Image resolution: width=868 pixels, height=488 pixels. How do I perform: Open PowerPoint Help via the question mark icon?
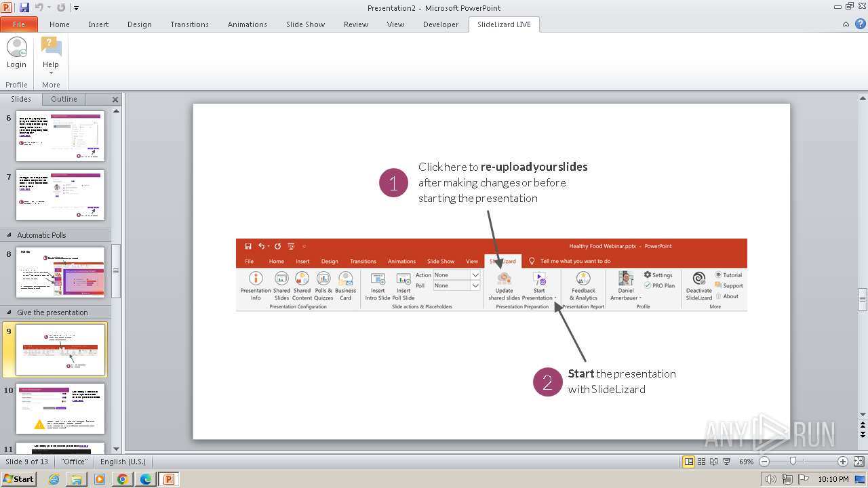coord(860,24)
